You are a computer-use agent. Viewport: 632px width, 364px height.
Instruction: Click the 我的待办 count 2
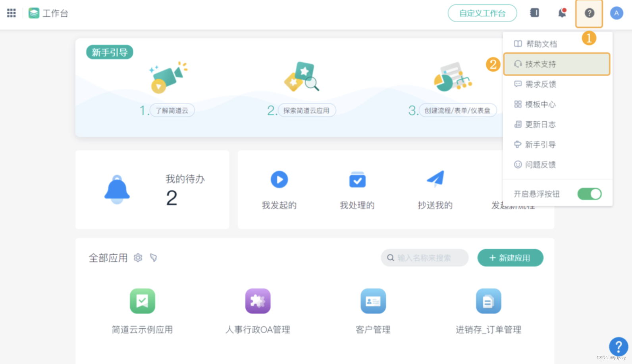coord(171,198)
